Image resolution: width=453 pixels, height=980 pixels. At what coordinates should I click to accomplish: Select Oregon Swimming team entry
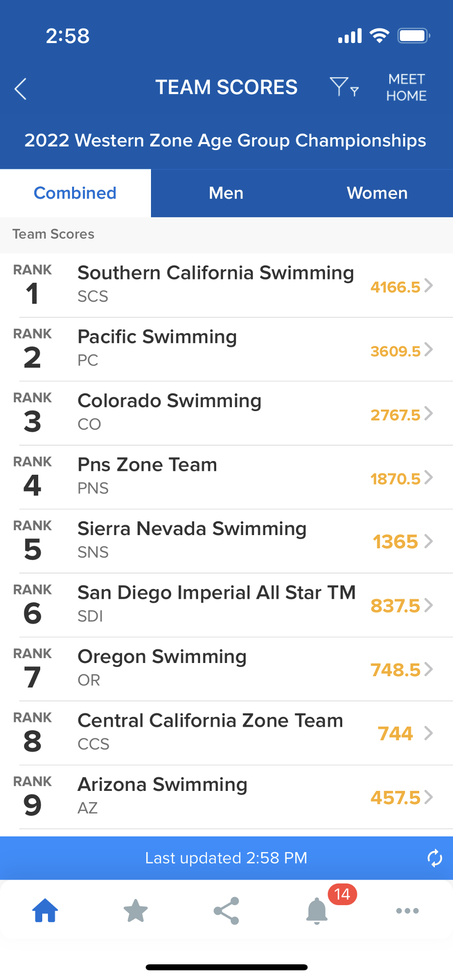216,669
